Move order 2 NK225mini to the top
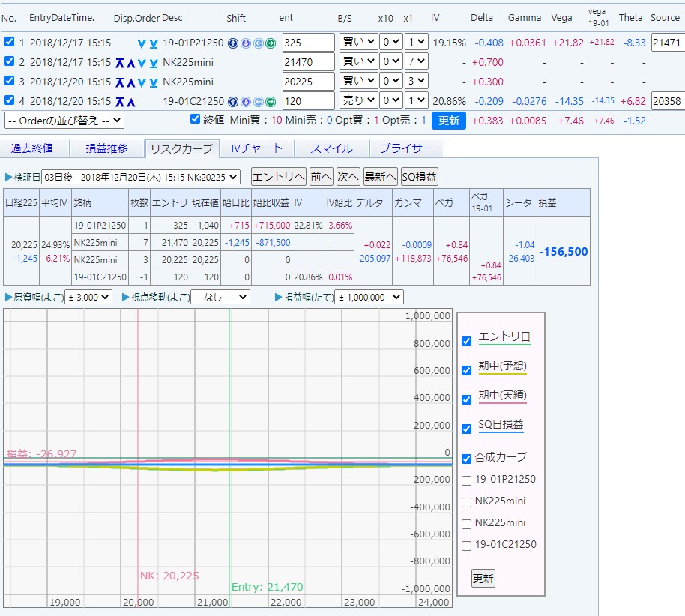 coord(120,64)
